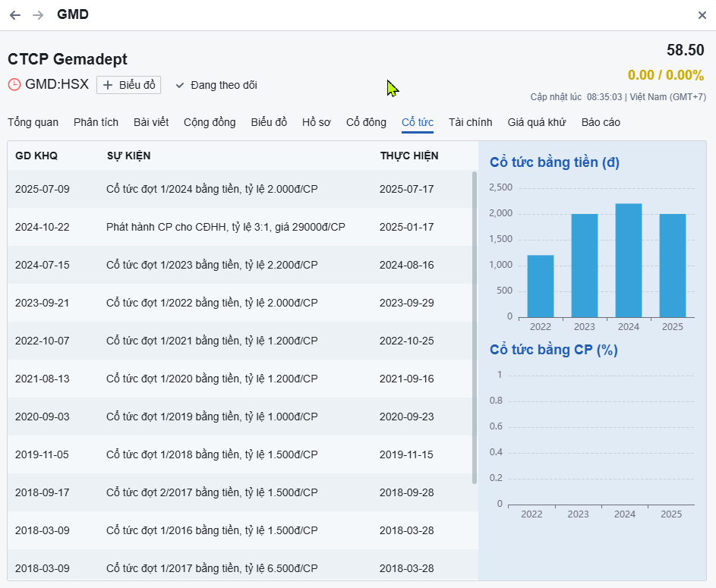Select the 2024-10-22 share issuance event row
Screen dimensions: 716x588
click(x=226, y=227)
